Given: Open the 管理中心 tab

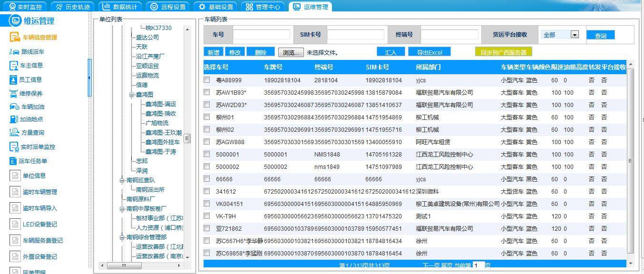Looking at the screenshot, I should (x=263, y=7).
